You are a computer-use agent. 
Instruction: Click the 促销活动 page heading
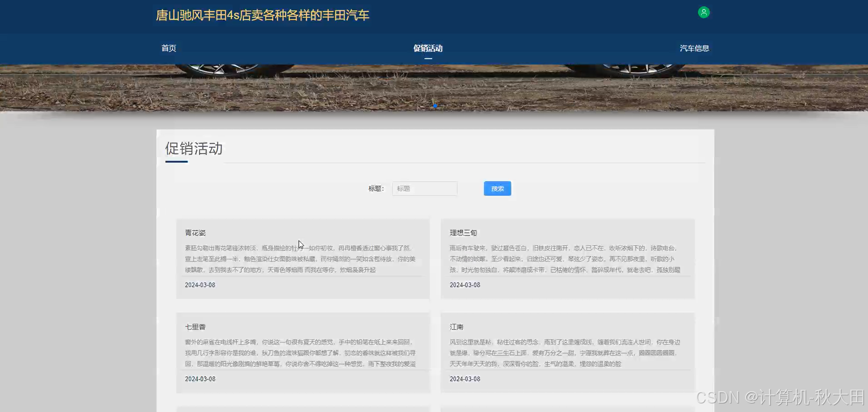pyautogui.click(x=193, y=149)
